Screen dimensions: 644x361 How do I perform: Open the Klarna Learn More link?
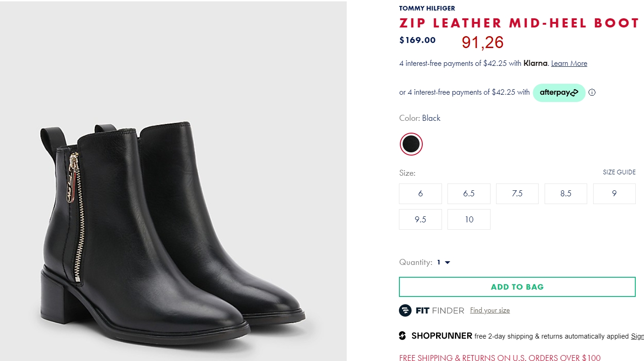coord(569,64)
